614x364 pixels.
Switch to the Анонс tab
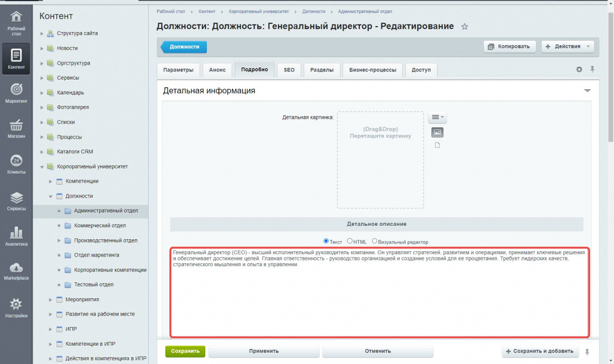pyautogui.click(x=217, y=70)
